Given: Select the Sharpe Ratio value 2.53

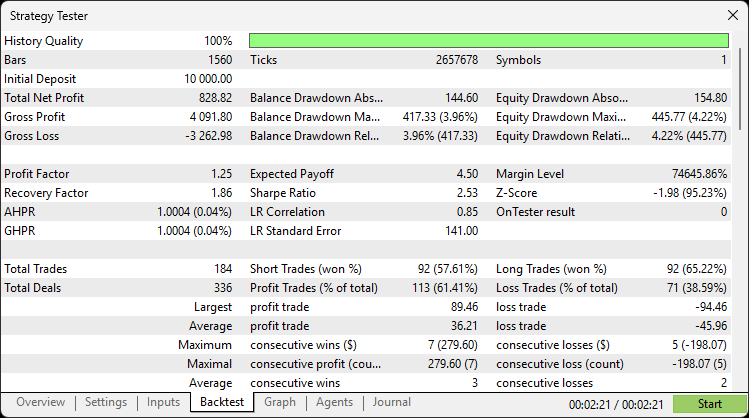Looking at the screenshot, I should pyautogui.click(x=464, y=193).
